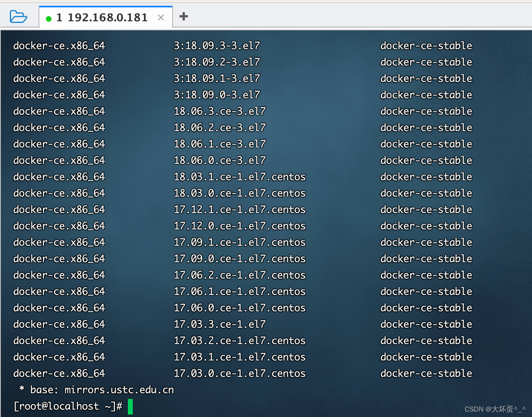Click docker-ce.x86_64 in the 3:18.09.3-3.el7 row

(x=59, y=45)
